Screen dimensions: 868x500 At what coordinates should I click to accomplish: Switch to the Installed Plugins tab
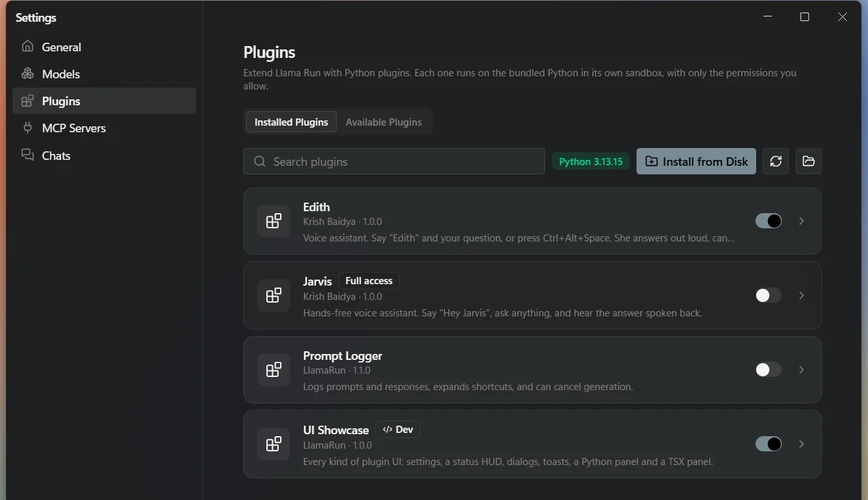(291, 122)
